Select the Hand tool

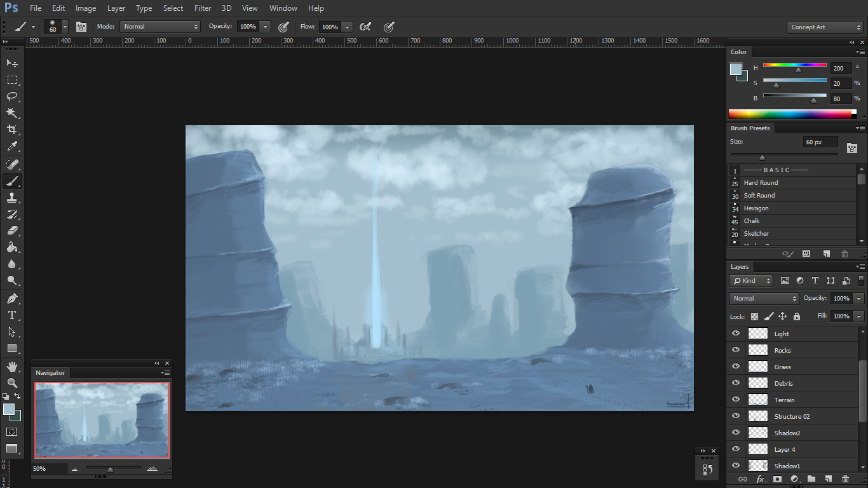click(12, 366)
